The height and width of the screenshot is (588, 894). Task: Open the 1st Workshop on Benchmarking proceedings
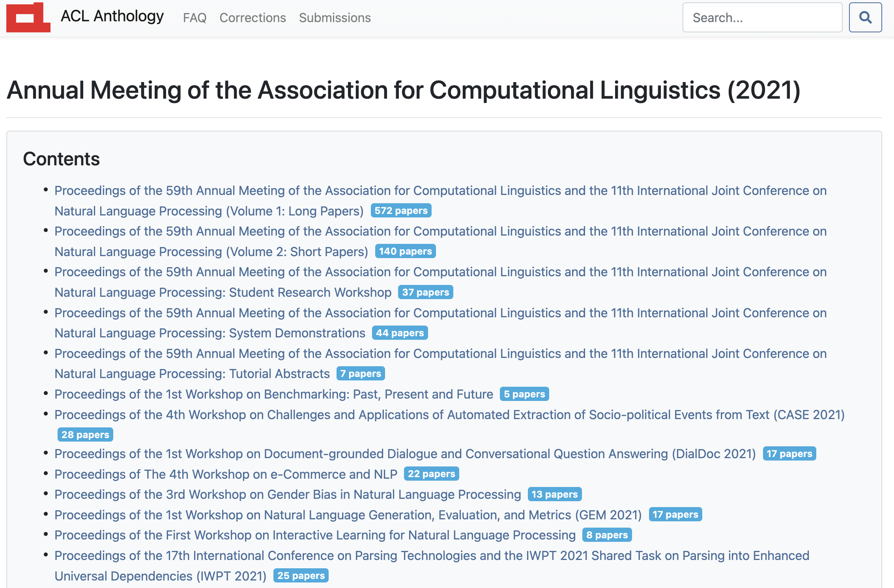274,394
